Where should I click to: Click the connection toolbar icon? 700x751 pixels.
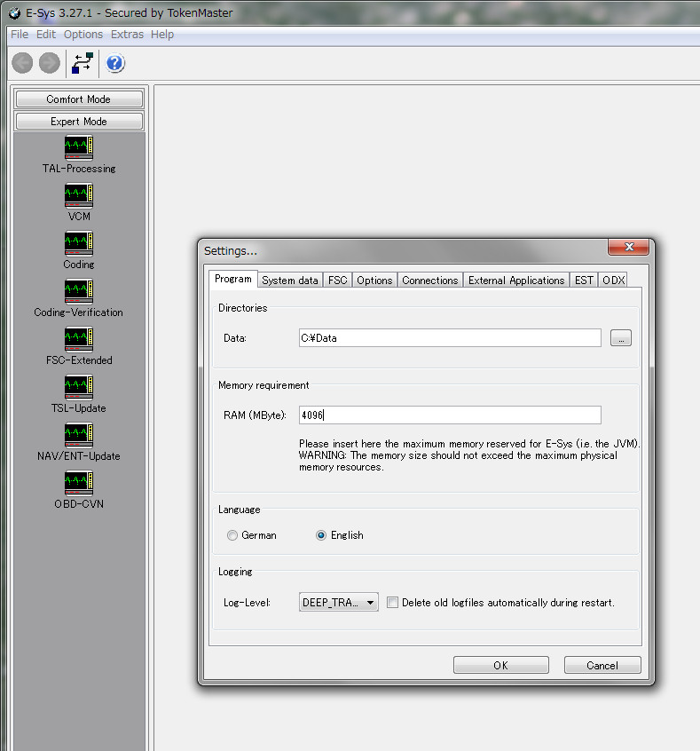pos(83,63)
